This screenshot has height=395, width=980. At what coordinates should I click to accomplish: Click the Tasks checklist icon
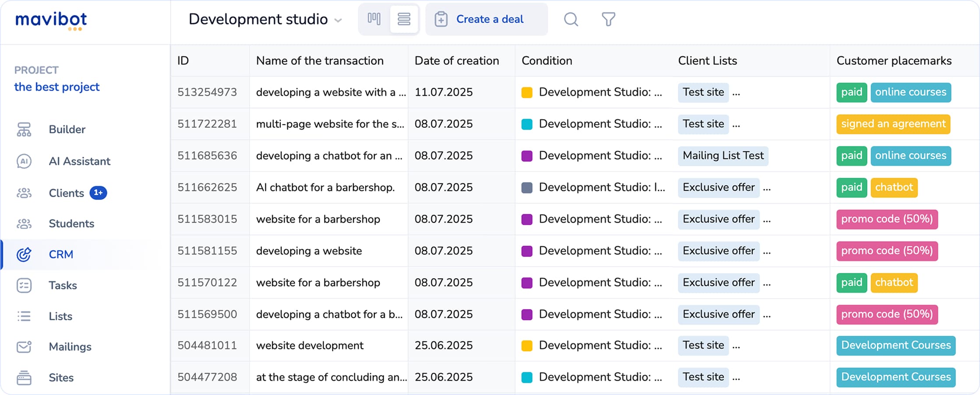coord(24,286)
